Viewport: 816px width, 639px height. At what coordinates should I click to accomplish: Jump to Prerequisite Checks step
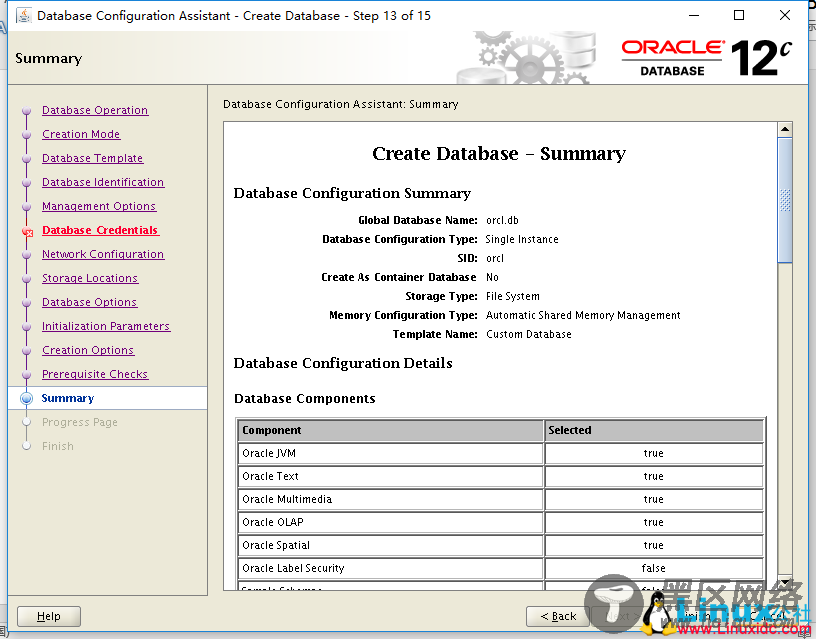point(95,374)
